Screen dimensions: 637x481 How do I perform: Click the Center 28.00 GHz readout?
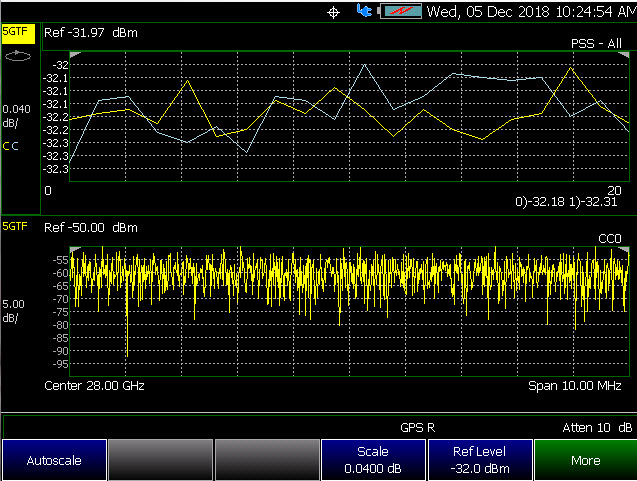tap(94, 386)
